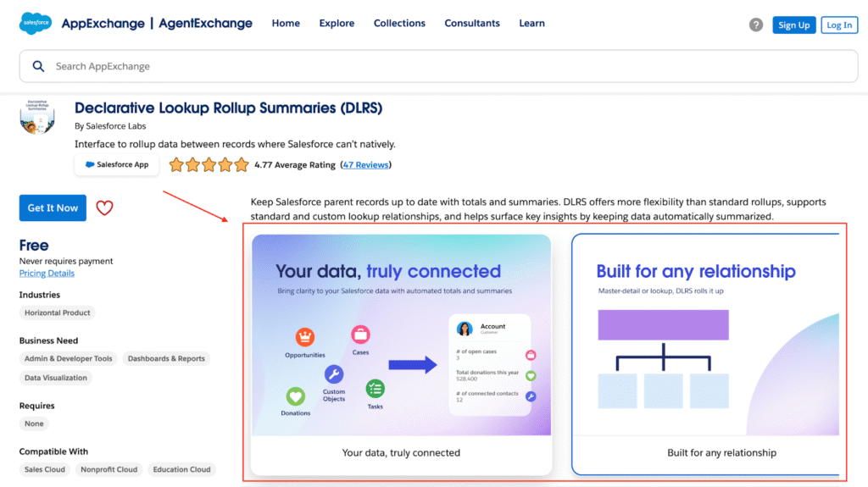Viewport: 868px width, 487px height.
Task: Click the Account avatar in slide
Action: pyautogui.click(x=465, y=329)
